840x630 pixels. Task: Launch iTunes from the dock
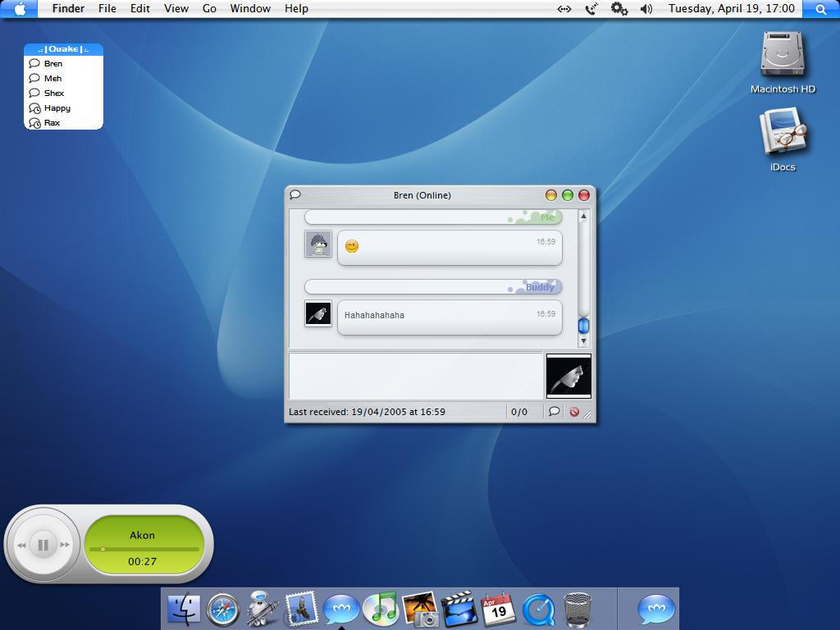pos(381,609)
